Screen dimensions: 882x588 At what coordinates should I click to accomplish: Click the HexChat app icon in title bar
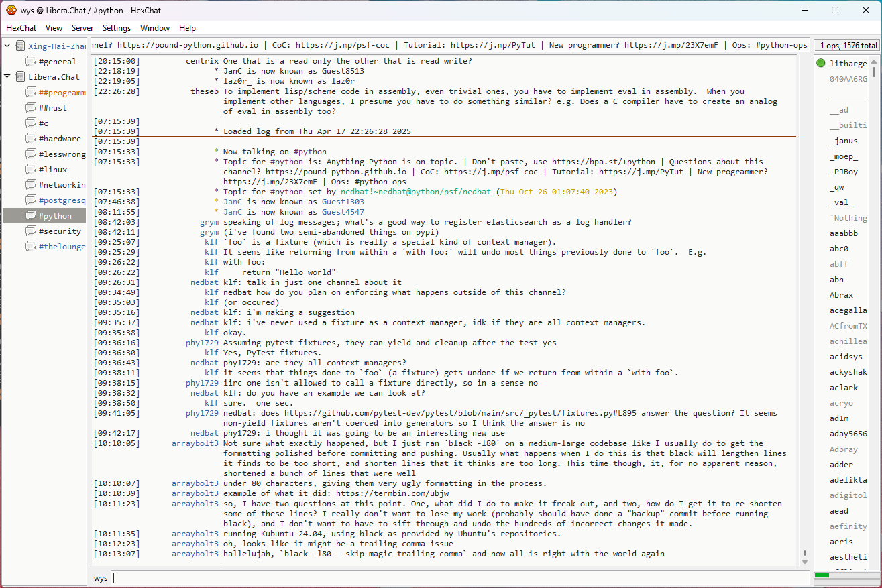(x=11, y=11)
